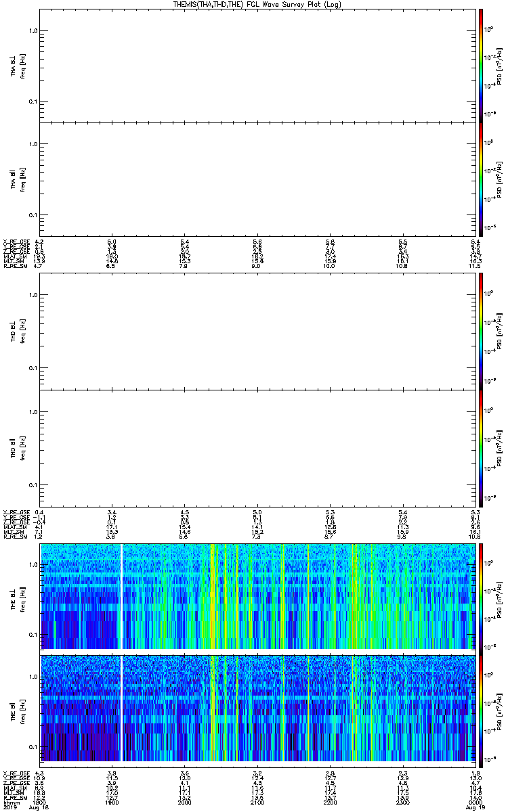Click the THA B⊥ panel color bar

click(x=481, y=64)
